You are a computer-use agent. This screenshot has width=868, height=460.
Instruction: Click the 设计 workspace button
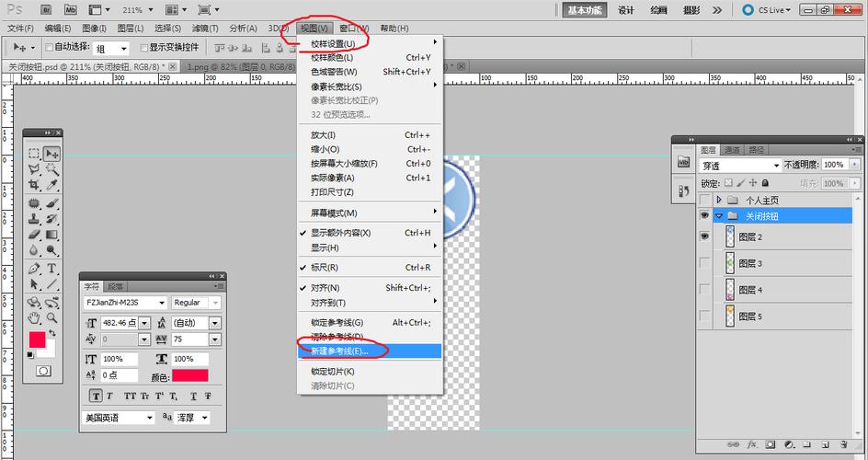click(x=626, y=10)
